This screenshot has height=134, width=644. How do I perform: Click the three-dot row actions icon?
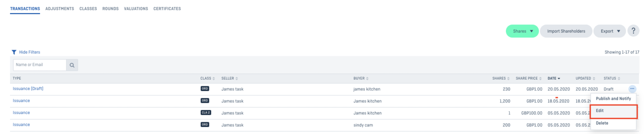point(632,89)
